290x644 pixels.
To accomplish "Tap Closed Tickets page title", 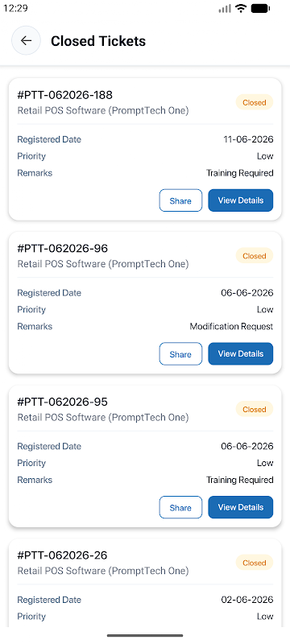I will [98, 41].
